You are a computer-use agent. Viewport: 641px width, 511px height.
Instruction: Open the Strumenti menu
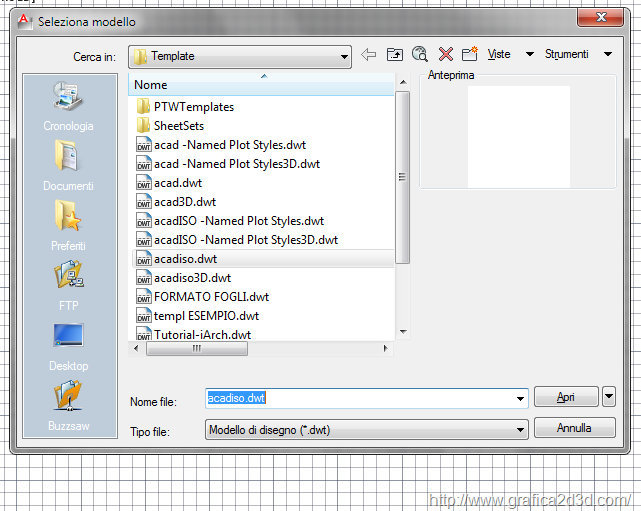pyautogui.click(x=567, y=55)
